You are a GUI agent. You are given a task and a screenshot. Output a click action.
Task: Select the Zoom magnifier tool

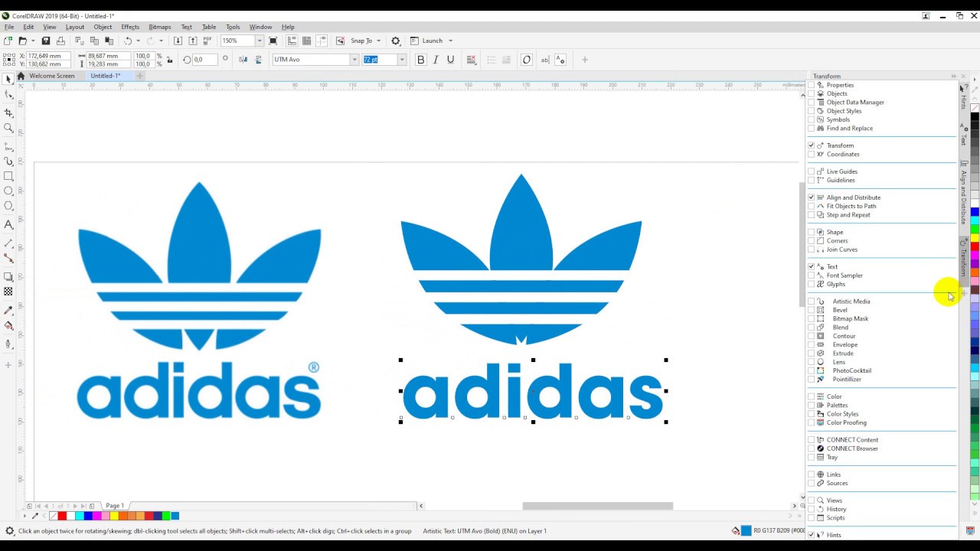click(x=8, y=128)
